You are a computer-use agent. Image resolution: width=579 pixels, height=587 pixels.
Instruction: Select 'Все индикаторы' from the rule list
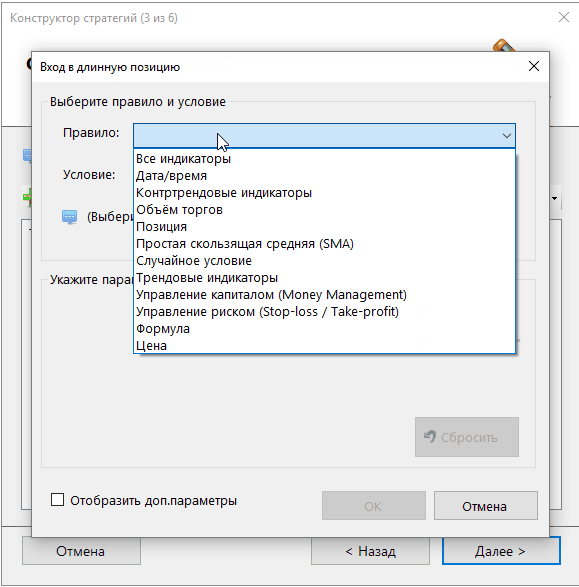(324, 159)
